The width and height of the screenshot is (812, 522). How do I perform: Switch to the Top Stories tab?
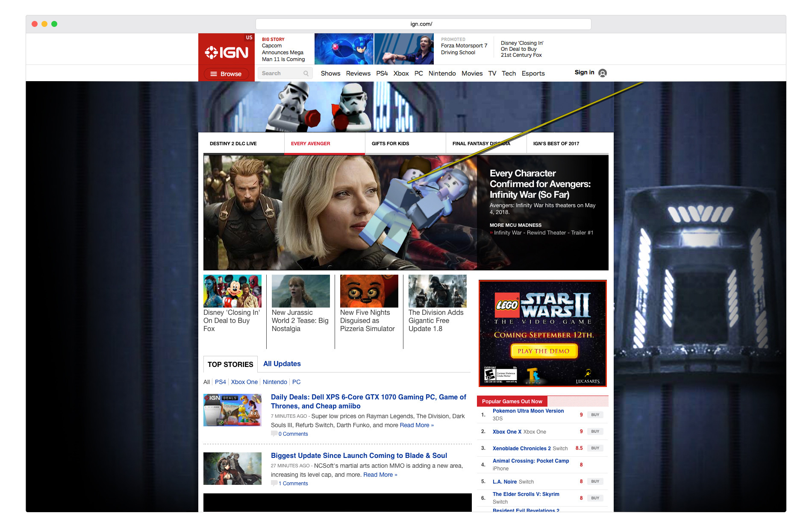230,364
